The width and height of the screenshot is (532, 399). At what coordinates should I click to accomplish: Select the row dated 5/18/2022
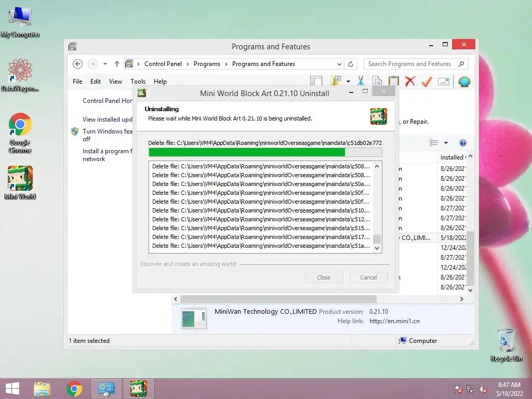pyautogui.click(x=433, y=237)
